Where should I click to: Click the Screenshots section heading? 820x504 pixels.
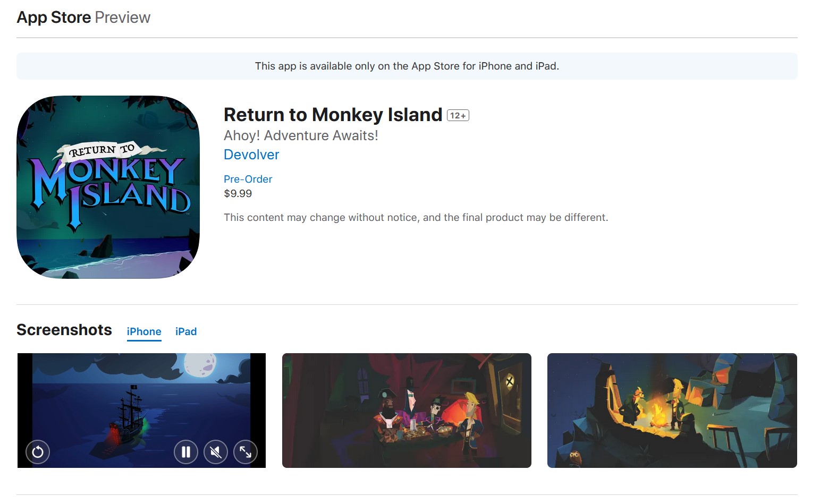click(64, 330)
